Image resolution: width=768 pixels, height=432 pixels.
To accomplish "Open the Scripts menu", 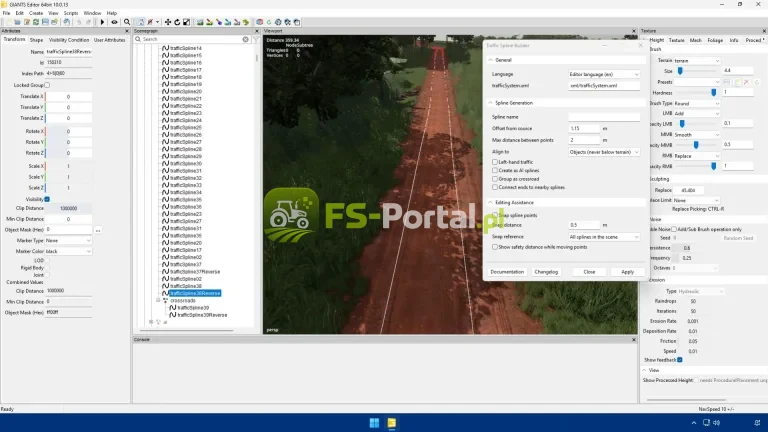I will [x=71, y=13].
